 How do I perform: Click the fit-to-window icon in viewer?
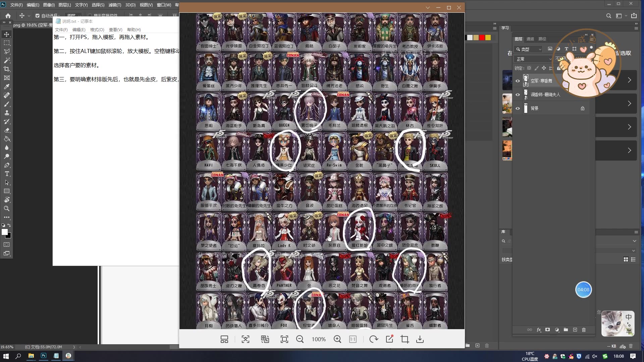pos(284,339)
